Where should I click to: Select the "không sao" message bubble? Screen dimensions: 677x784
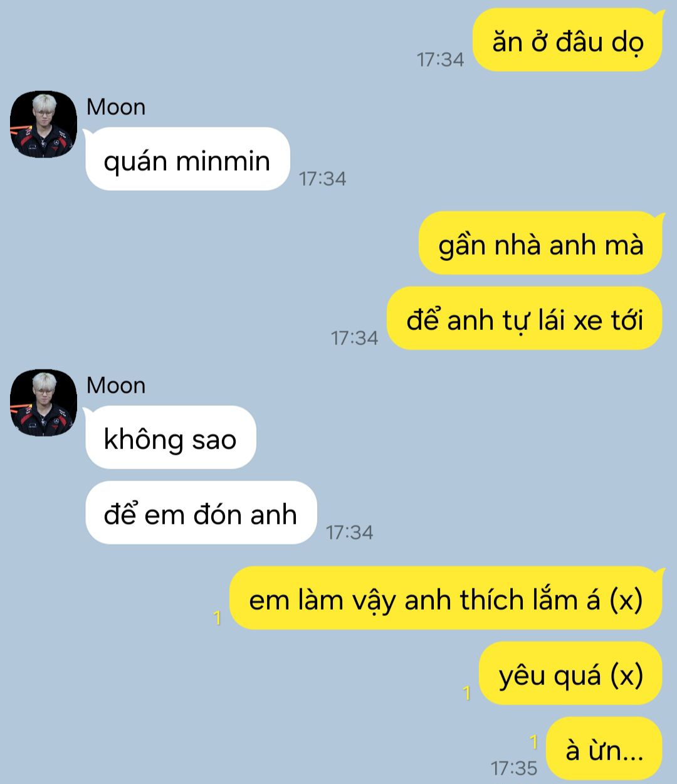pos(171,438)
